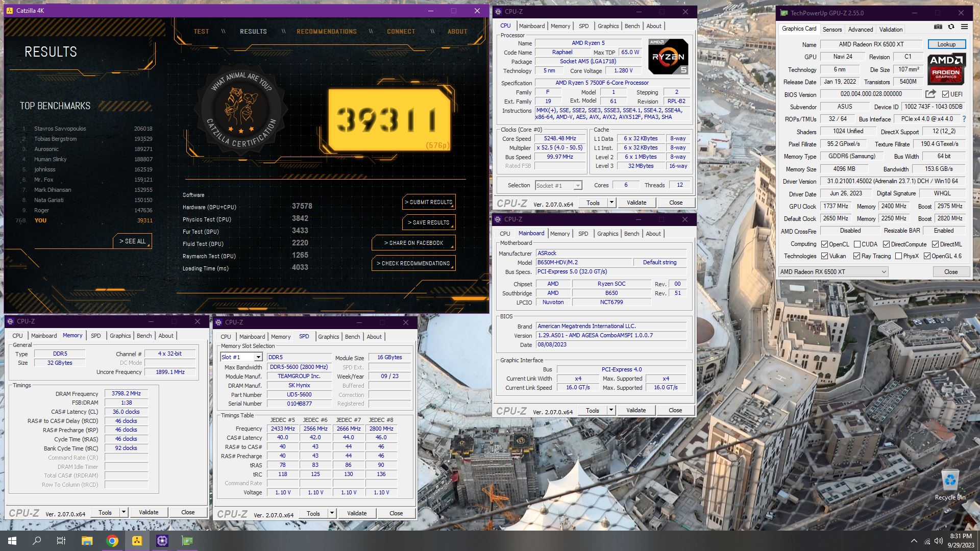This screenshot has width=980, height=551.
Task: Open the Slot #1 dropdown in CPU-Z SPD window
Action: (241, 357)
